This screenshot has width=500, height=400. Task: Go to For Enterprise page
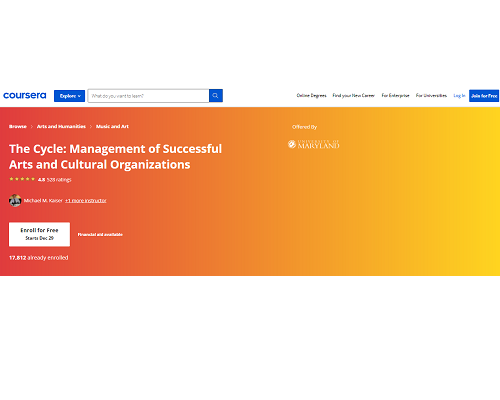point(395,96)
